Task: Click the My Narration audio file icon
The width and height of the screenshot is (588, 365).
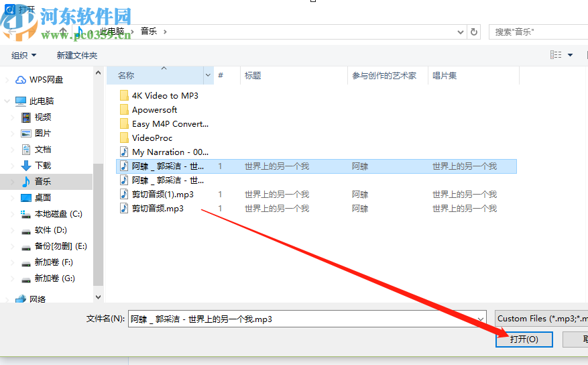Action: [x=124, y=152]
